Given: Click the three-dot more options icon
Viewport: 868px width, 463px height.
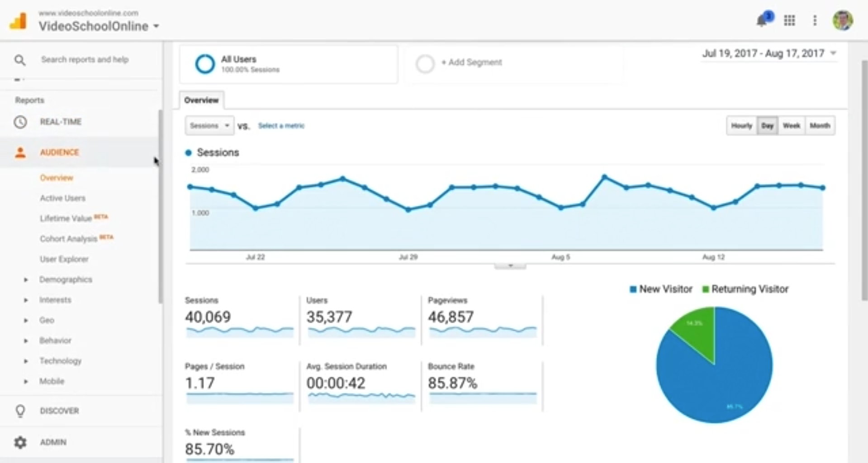Looking at the screenshot, I should pos(815,20).
